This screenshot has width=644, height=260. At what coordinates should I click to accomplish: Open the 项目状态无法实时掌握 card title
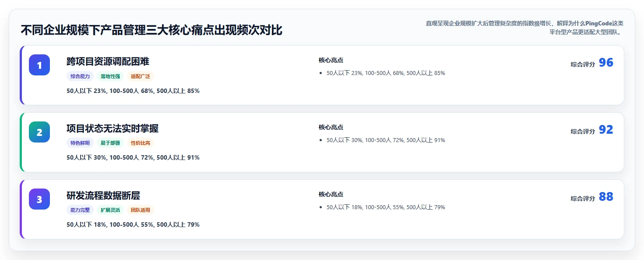pos(113,128)
